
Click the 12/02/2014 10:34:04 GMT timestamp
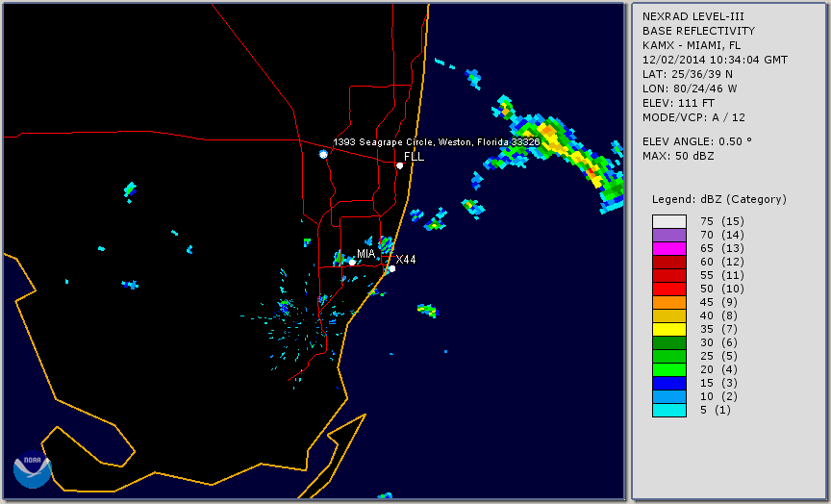[x=715, y=60]
